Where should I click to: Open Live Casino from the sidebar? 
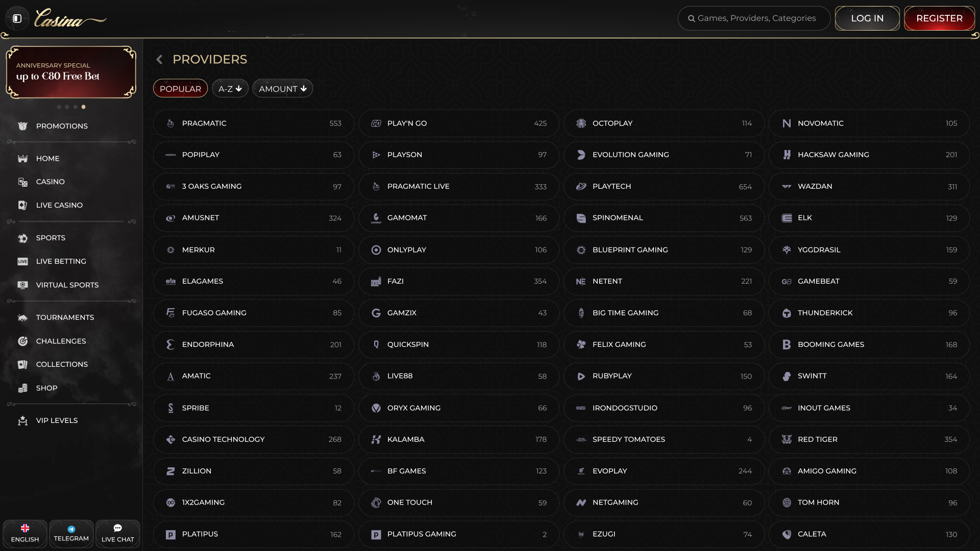point(59,205)
